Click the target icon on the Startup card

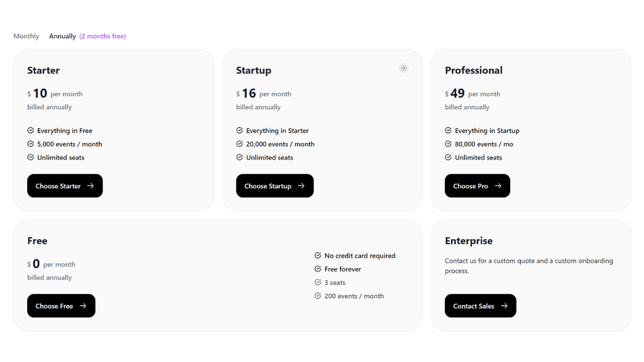click(x=404, y=68)
